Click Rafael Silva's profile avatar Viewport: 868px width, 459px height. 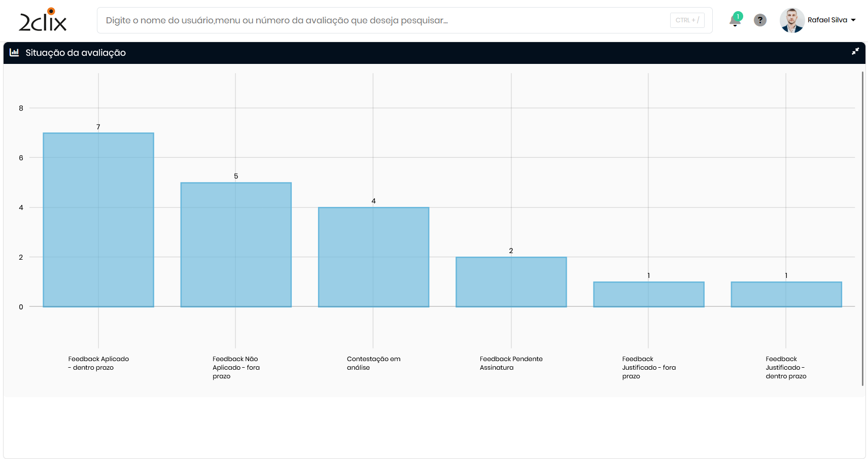pyautogui.click(x=791, y=20)
